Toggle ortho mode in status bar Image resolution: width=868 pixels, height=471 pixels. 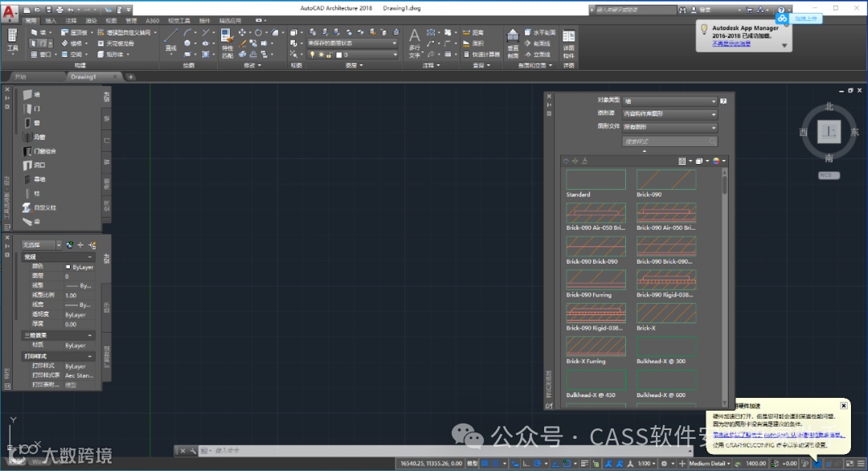click(x=526, y=464)
